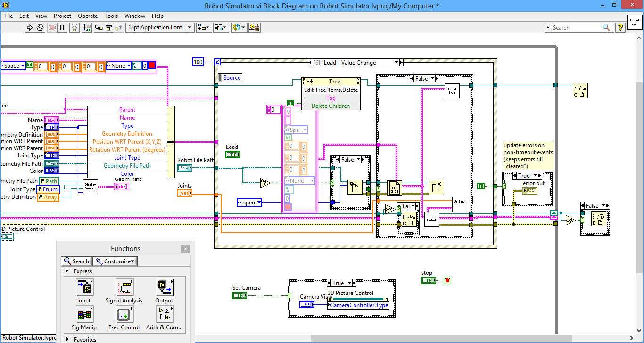This screenshot has width=644, height=343.
Task: Open the File menu
Action: [x=8, y=16]
